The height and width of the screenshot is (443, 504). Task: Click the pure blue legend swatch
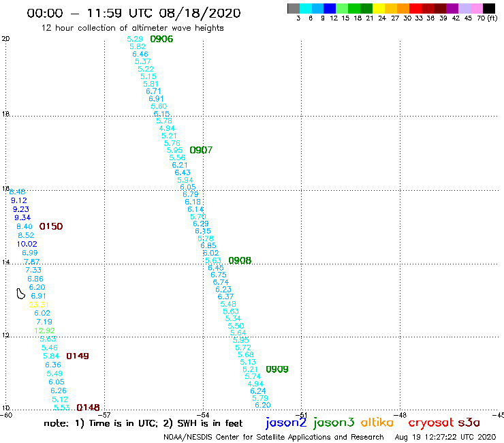[x=330, y=8]
